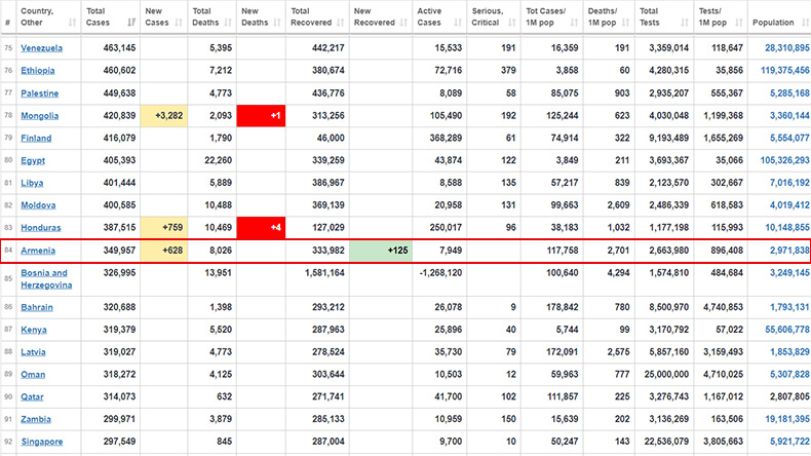Click Venezuela population value 28,310,895
The height and width of the screenshot is (456, 811).
pos(787,48)
